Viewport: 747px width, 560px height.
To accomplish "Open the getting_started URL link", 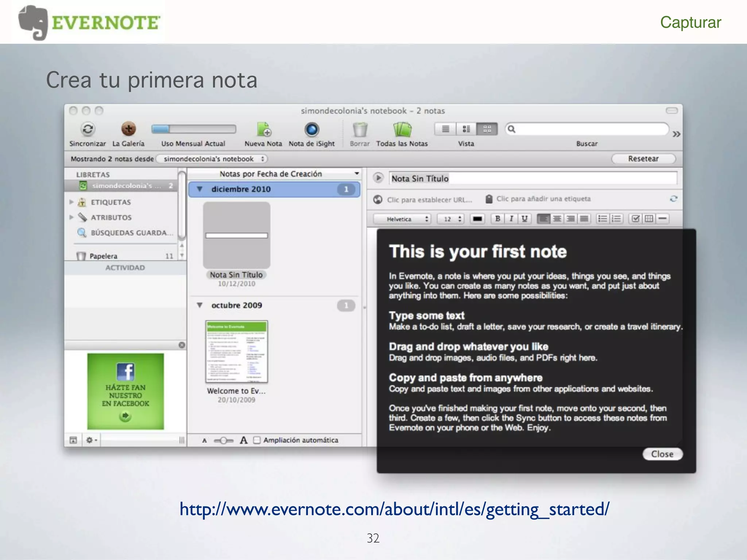I will coord(394,509).
